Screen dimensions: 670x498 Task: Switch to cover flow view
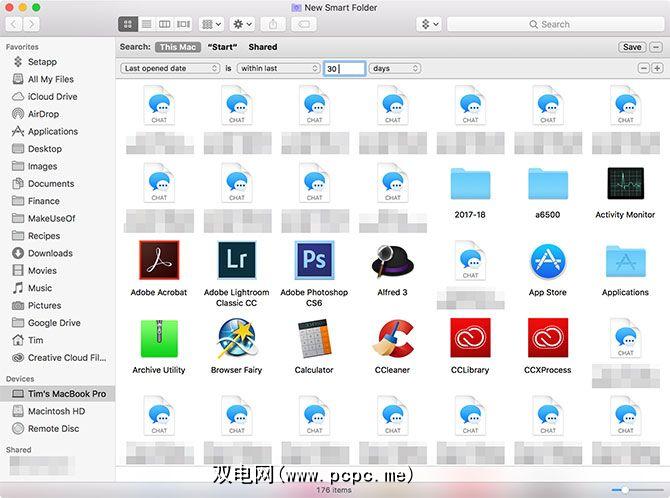pos(183,24)
